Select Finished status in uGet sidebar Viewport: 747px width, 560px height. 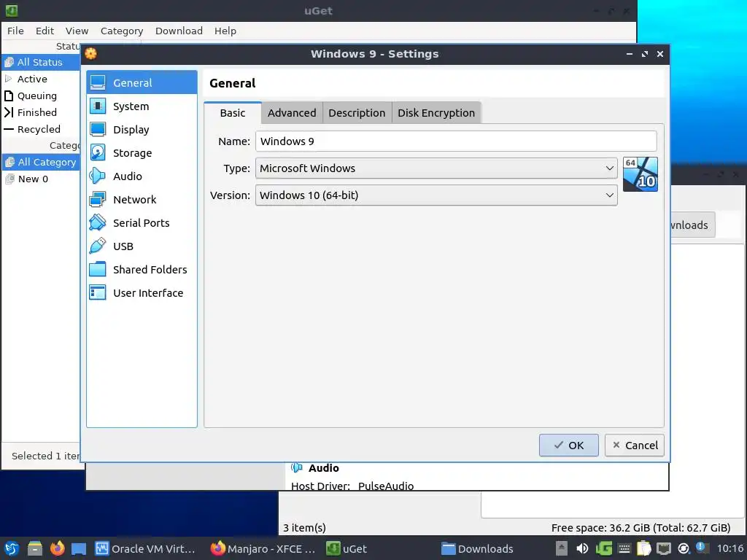coord(41,112)
